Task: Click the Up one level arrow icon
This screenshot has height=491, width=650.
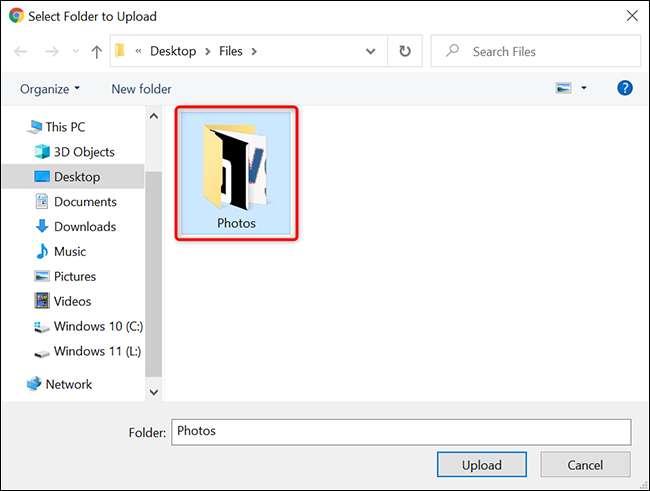Action: point(97,51)
